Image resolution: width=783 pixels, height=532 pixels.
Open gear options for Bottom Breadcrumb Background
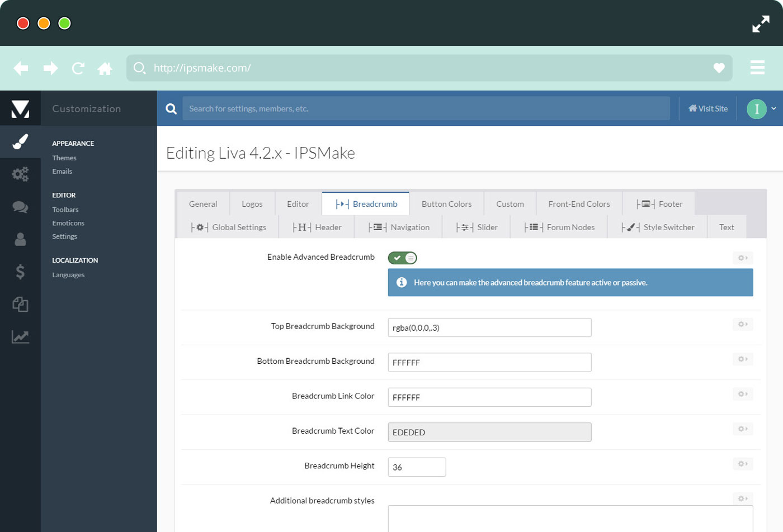(x=743, y=359)
